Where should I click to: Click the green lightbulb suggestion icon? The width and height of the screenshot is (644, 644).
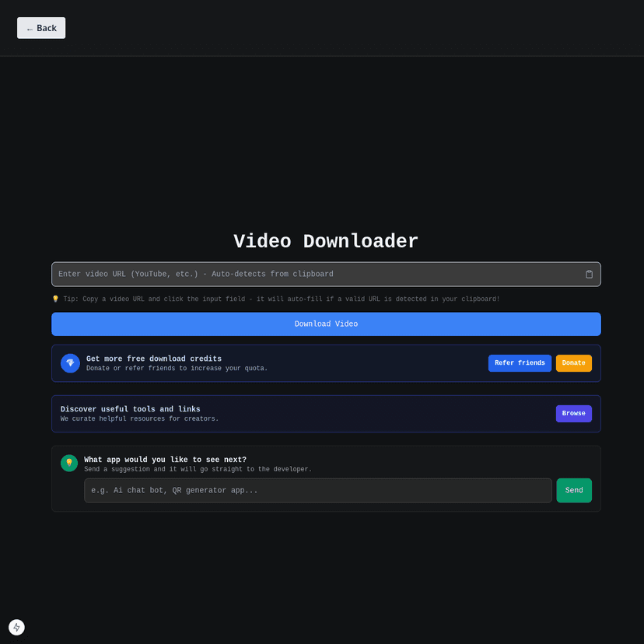[68, 462]
